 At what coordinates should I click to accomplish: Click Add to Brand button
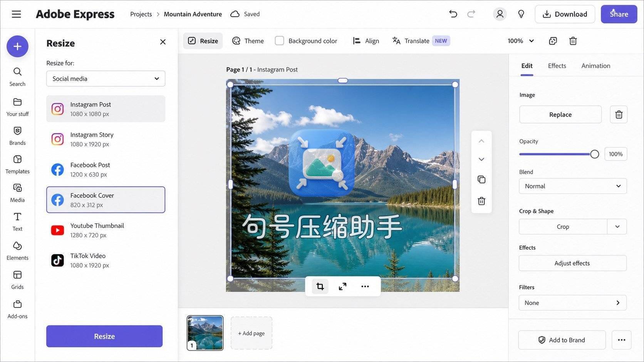(x=562, y=340)
